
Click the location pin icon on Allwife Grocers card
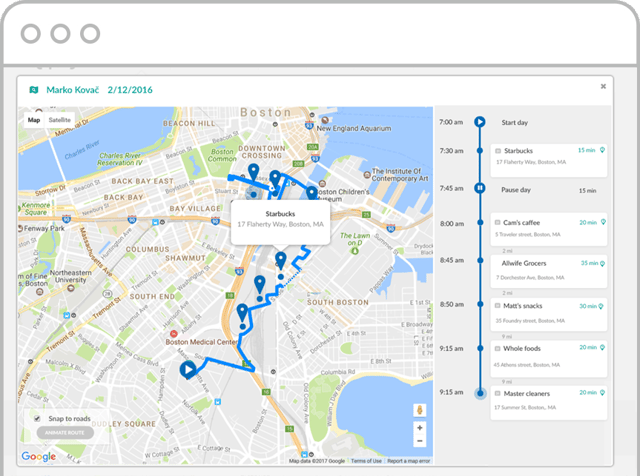pos(602,263)
